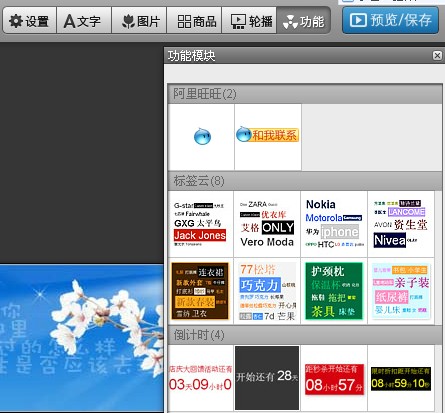Click the 预览/保存 preview and save button
This screenshot has width=445, height=413.
coord(390,20)
